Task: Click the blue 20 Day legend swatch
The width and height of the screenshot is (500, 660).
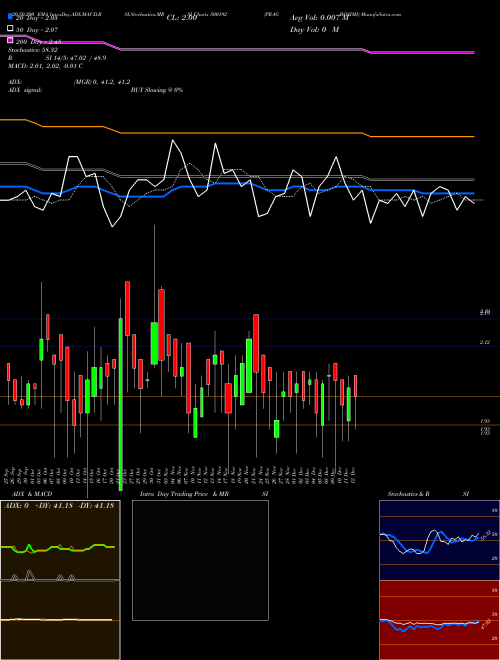Action: pos(11,16)
